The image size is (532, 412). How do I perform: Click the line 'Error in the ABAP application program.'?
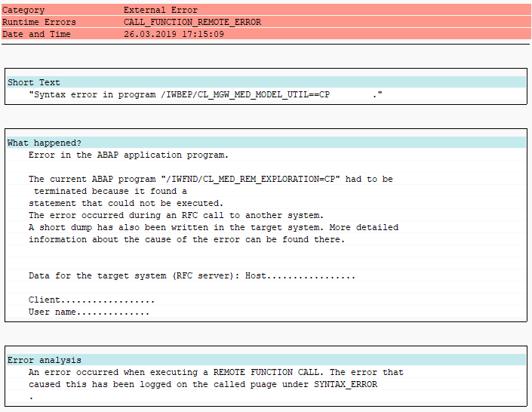pos(128,155)
